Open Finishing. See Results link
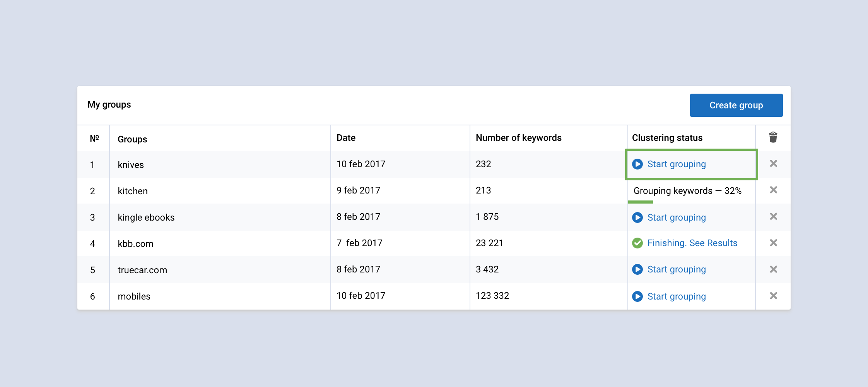 (x=692, y=243)
